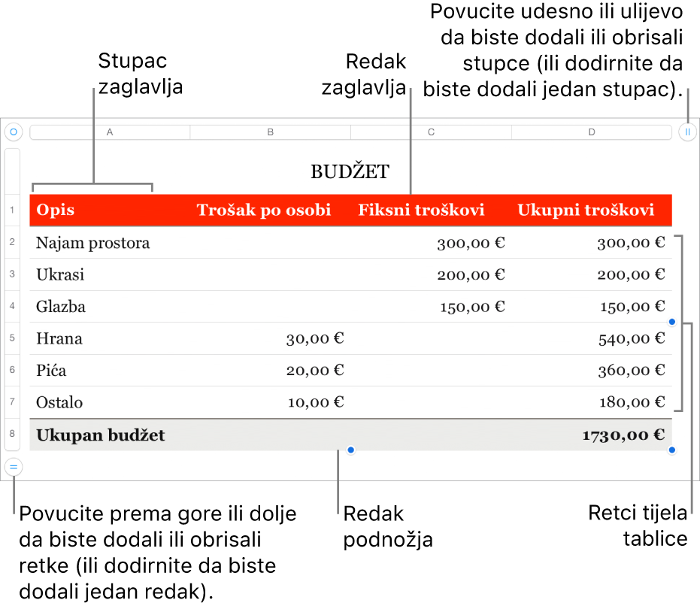
Task: Select column D header tab
Action: click(592, 132)
